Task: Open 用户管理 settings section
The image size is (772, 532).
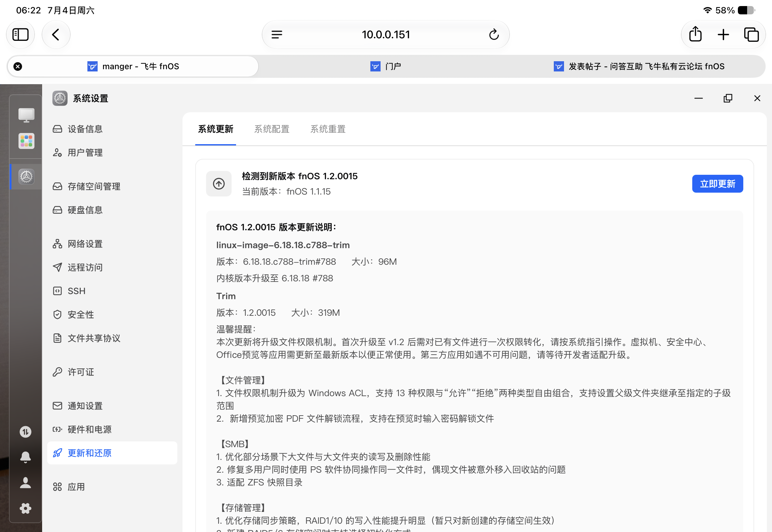Action: pos(112,153)
